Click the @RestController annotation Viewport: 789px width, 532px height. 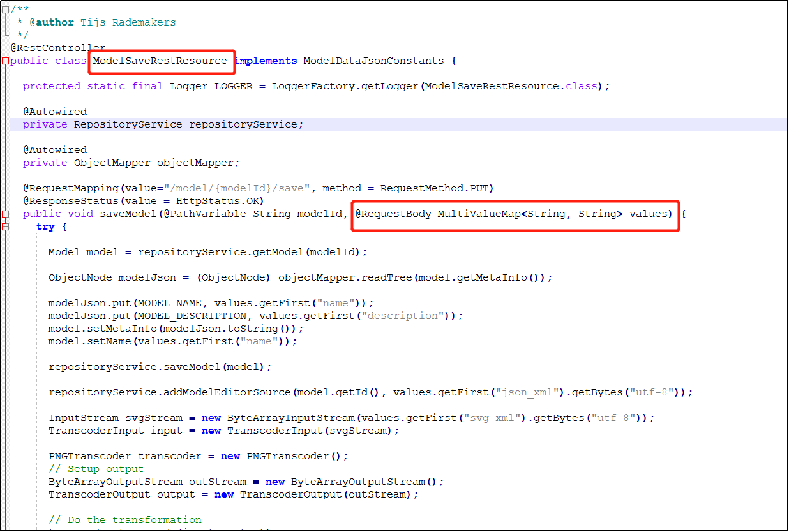point(57,47)
